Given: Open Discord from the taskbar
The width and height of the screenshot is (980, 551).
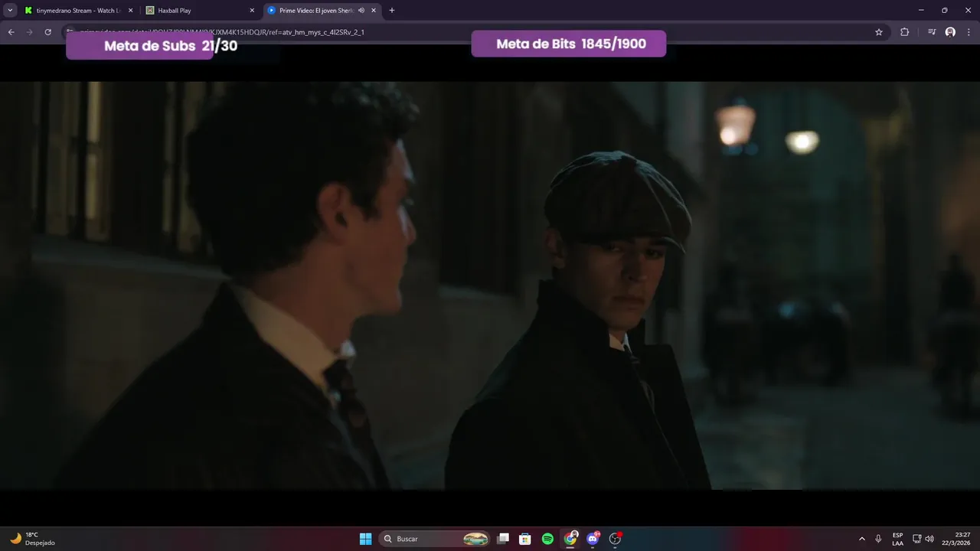Looking at the screenshot, I should [593, 539].
